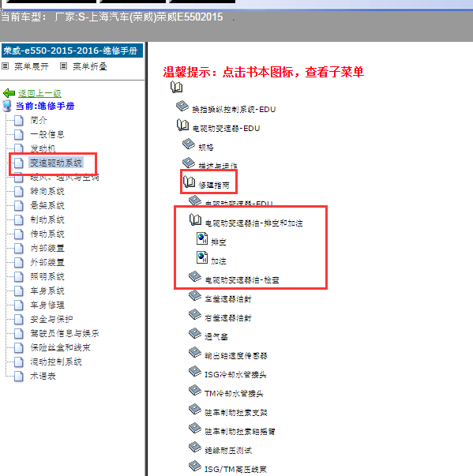The width and height of the screenshot is (473, 476).
Task: Click the 修理指南 text label
Action: click(214, 186)
